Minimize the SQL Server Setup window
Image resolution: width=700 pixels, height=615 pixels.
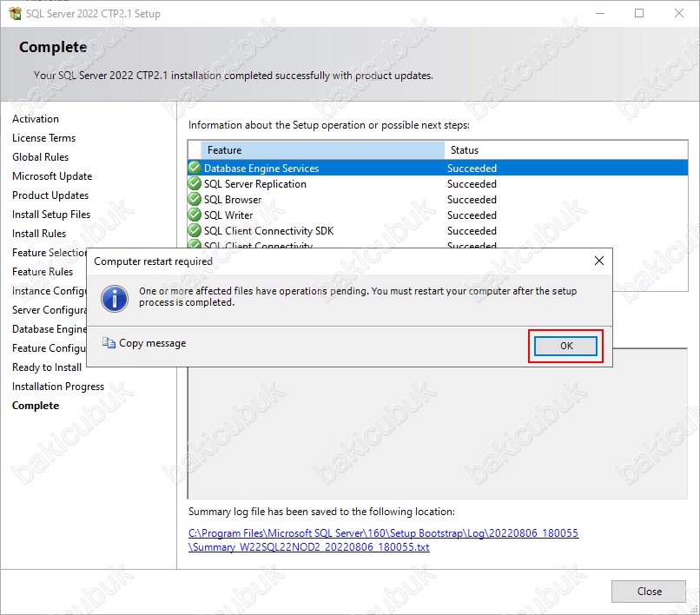point(600,13)
